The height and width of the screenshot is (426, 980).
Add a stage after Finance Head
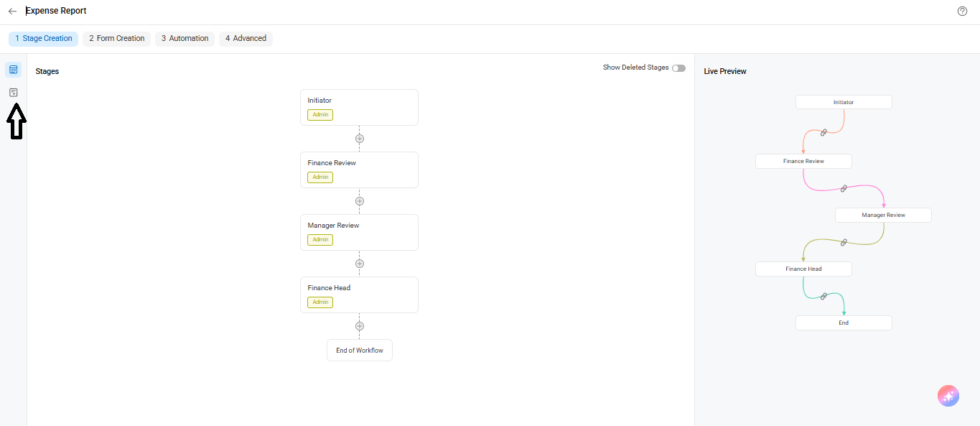360,326
